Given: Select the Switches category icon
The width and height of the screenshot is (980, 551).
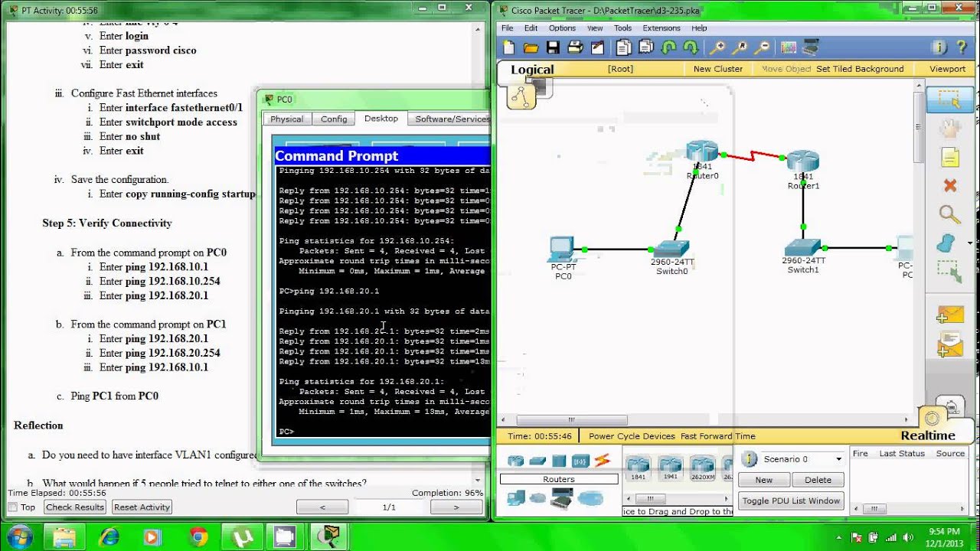Looking at the screenshot, I should click(x=537, y=461).
